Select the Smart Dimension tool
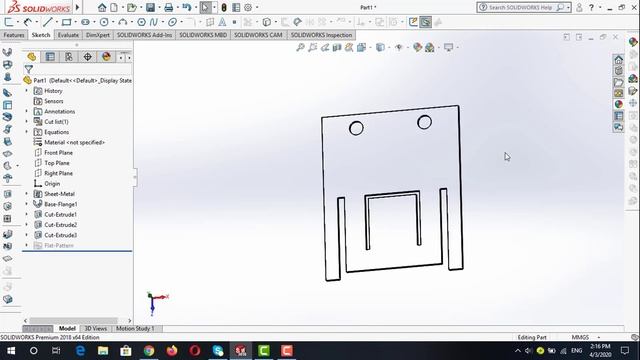This screenshot has width=640, height=360. [x=28, y=22]
